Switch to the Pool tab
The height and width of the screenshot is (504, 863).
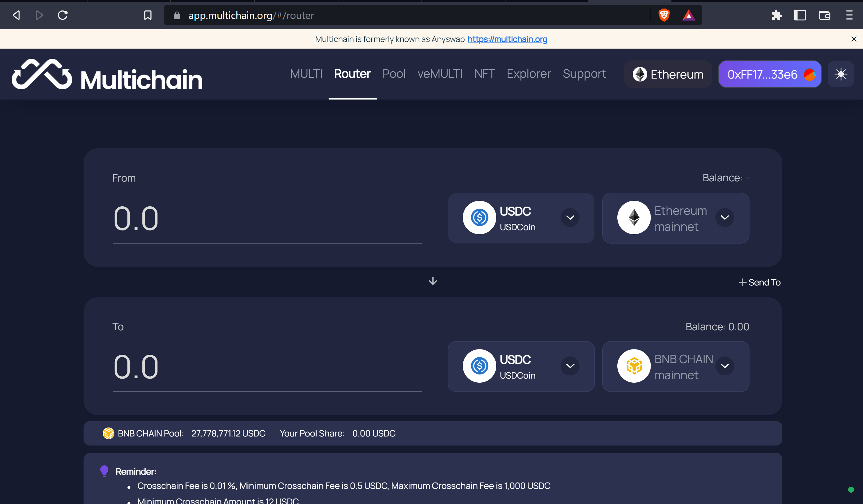pyautogui.click(x=394, y=74)
